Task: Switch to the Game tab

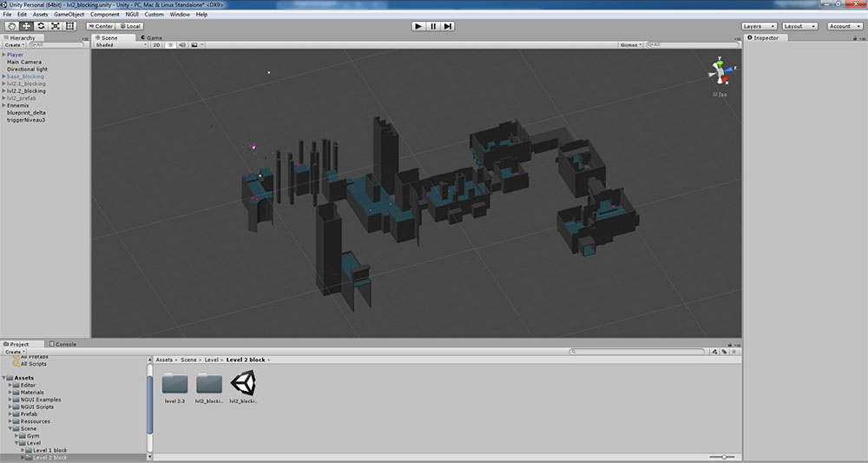Action: pos(152,37)
